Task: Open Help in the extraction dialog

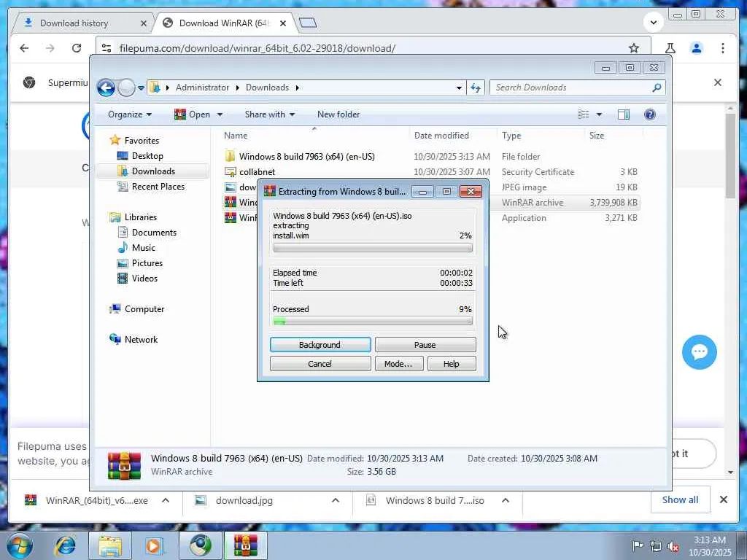Action: click(451, 363)
